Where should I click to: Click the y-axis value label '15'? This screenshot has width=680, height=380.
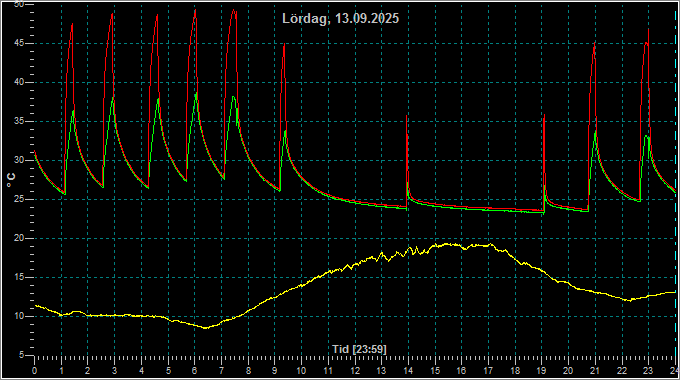[19, 277]
